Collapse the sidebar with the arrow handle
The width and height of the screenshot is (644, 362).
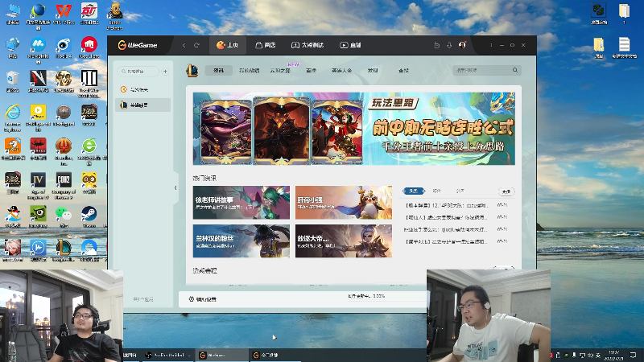point(175,188)
